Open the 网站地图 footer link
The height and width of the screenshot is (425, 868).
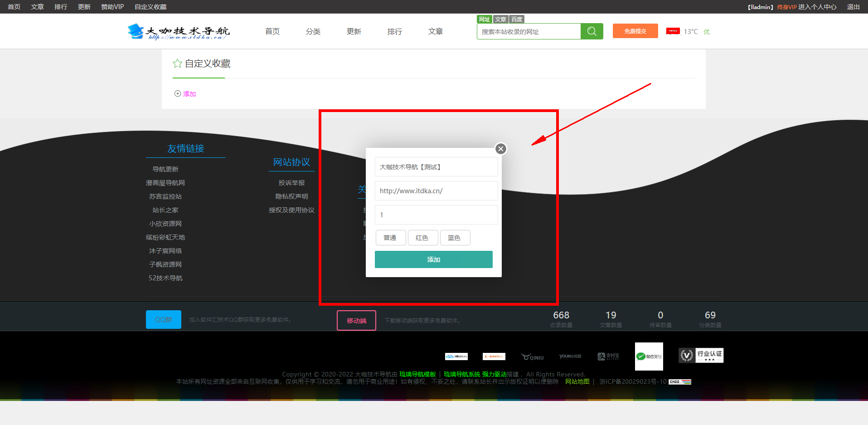(x=577, y=381)
